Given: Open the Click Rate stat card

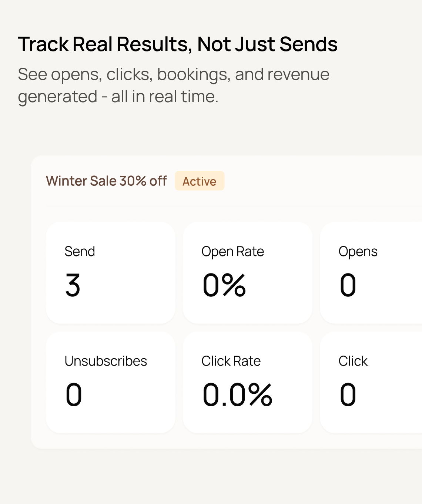Looking at the screenshot, I should [x=247, y=382].
